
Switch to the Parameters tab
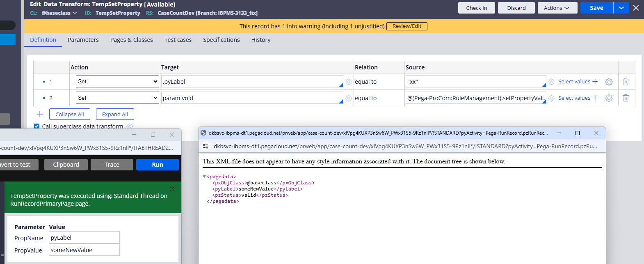click(x=83, y=40)
